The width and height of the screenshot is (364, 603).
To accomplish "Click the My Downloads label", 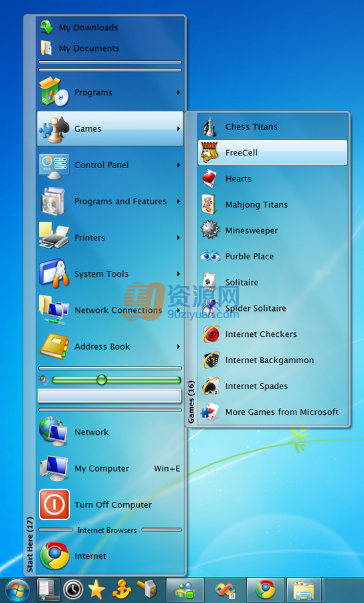I will pyautogui.click(x=88, y=27).
